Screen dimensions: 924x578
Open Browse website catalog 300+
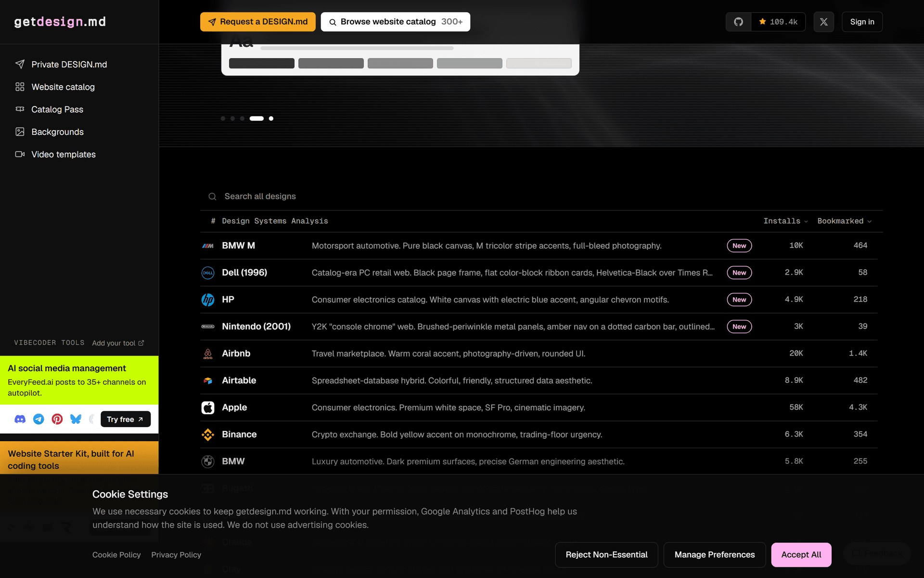coord(396,22)
